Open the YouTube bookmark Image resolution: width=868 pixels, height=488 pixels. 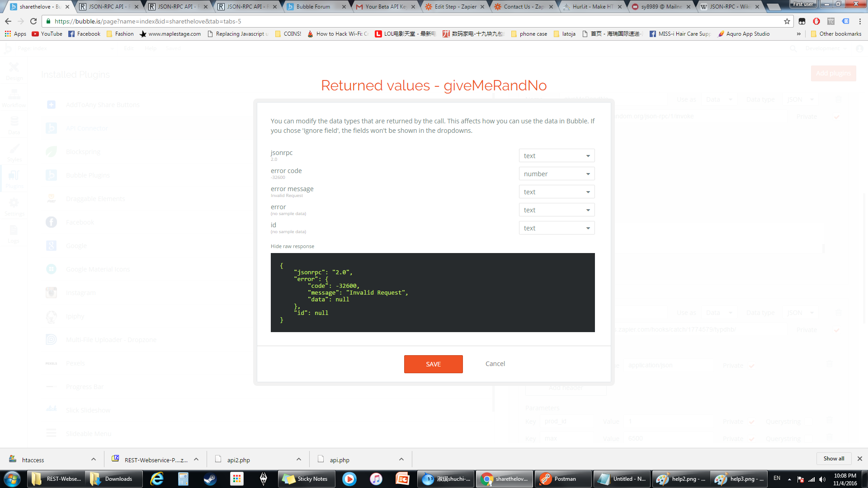point(47,34)
